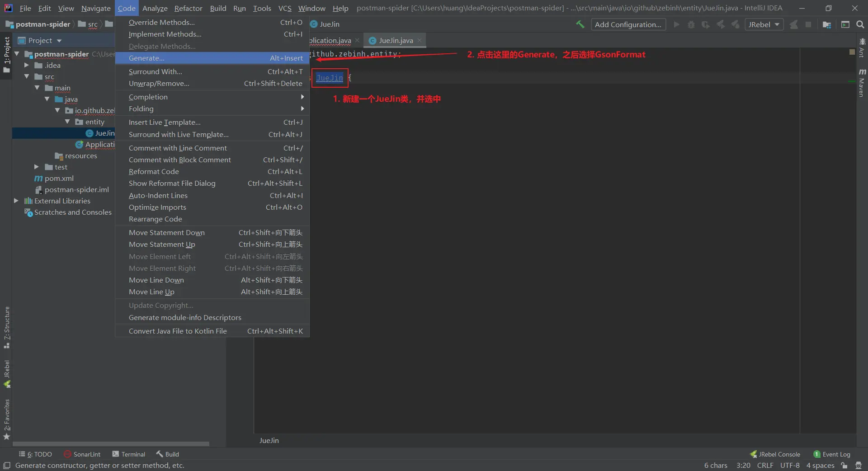Open the Z: Structure tool window
Screen dimensions: 868x471
tap(6, 327)
